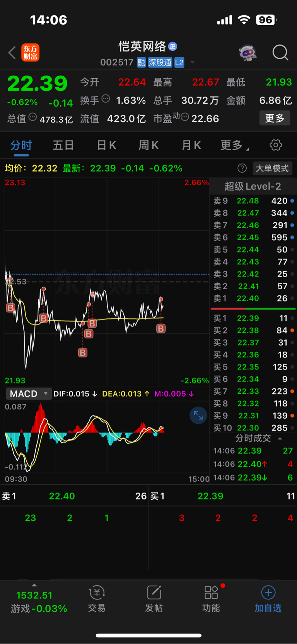Open the robot assistant avatar
Viewport: 297px width, 644px height.
pyautogui.click(x=248, y=53)
